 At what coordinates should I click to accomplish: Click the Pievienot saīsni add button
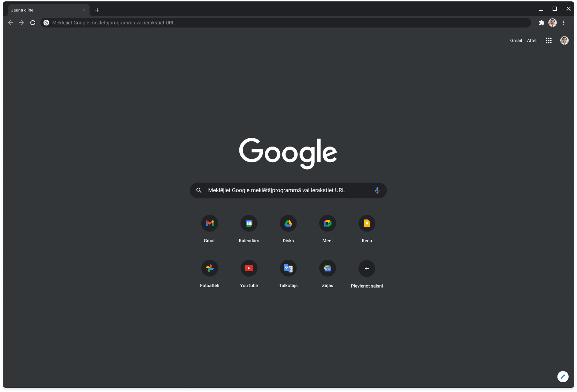[367, 268]
